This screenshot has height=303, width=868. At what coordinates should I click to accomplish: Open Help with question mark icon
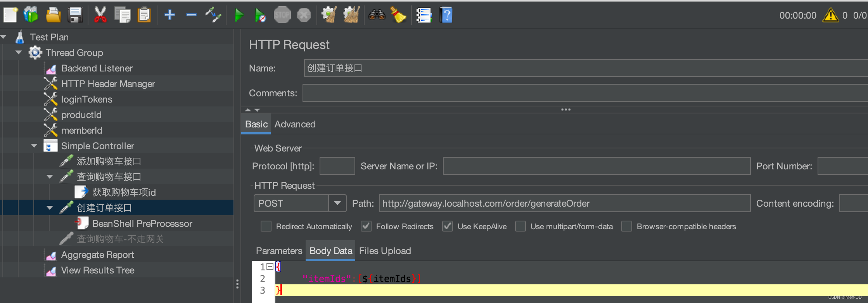click(446, 15)
